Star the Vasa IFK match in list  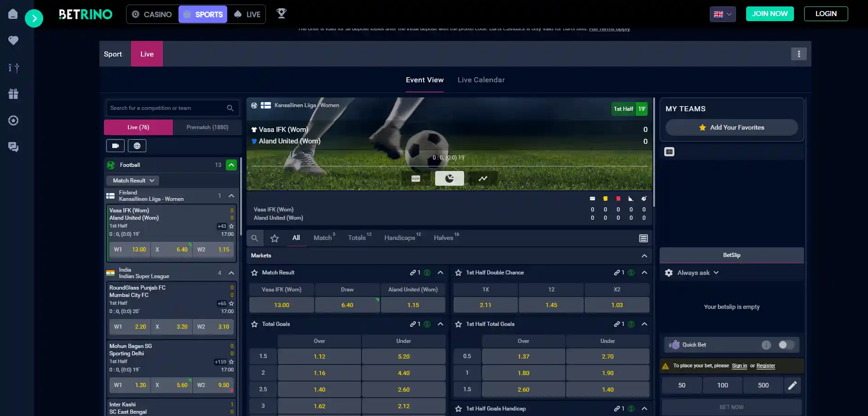231,226
